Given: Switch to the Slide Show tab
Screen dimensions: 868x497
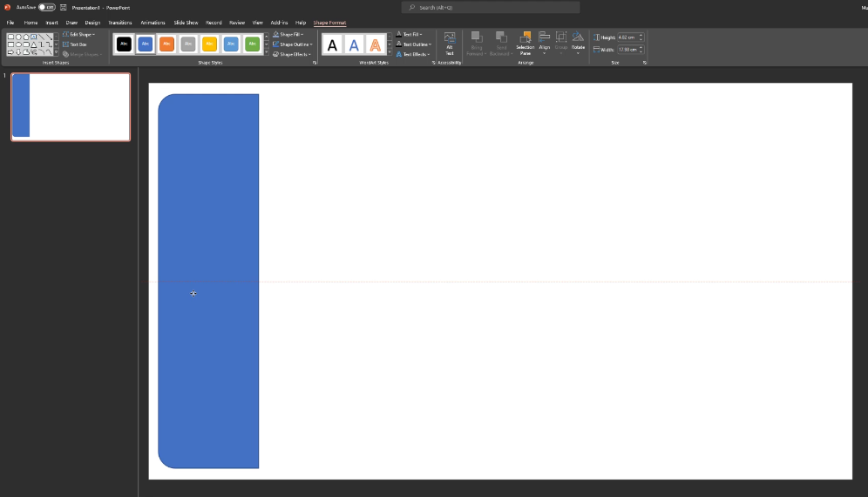Looking at the screenshot, I should point(186,23).
